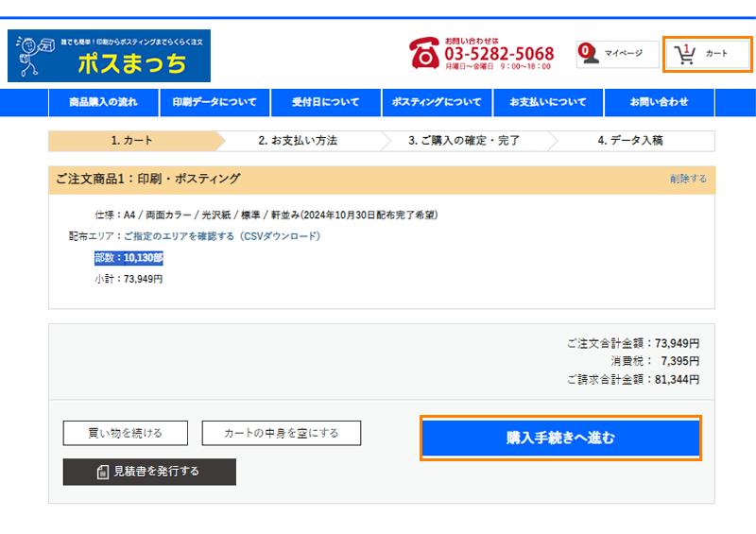
Task: Click the 削除する link
Action: click(x=687, y=179)
